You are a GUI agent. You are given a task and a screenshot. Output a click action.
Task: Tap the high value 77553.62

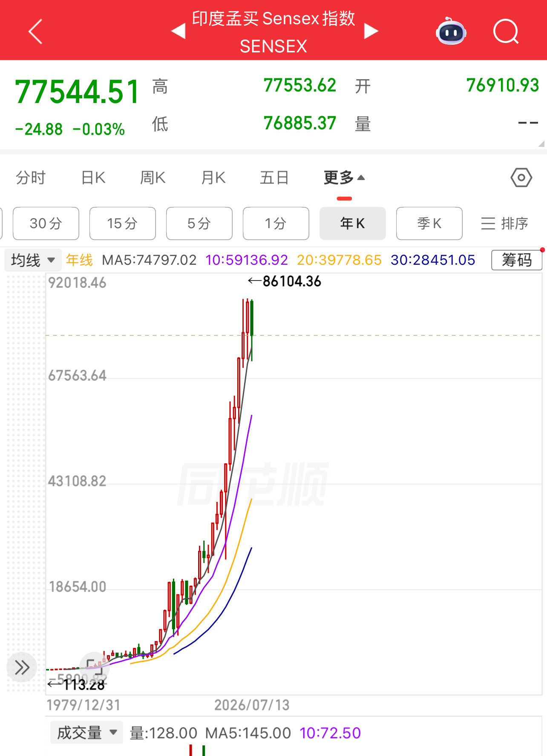pos(300,86)
